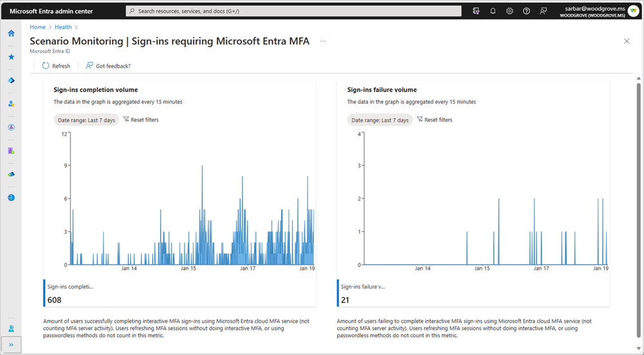This screenshot has width=644, height=355.
Task: Reset filters on failure volume chart
Action: point(434,120)
